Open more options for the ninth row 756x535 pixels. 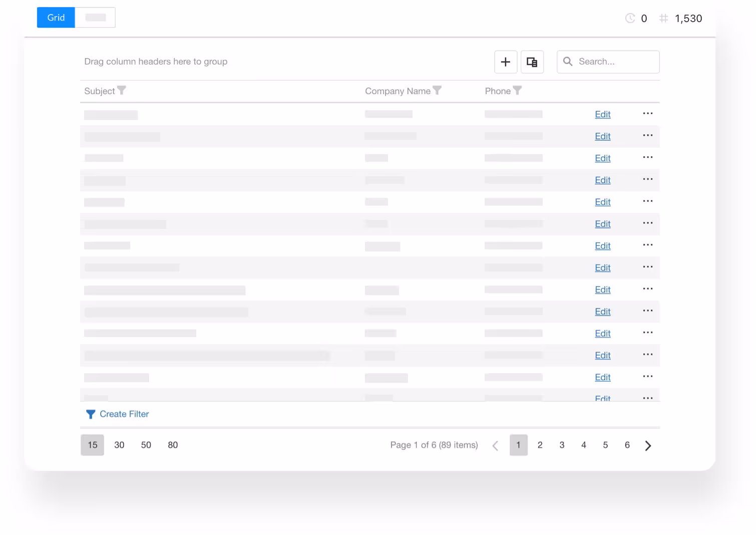point(647,289)
